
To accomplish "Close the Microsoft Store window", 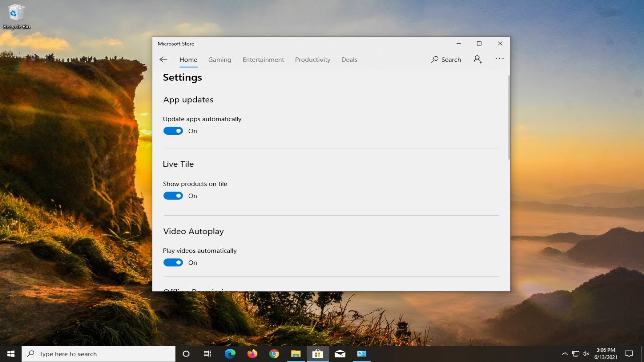I will (500, 44).
